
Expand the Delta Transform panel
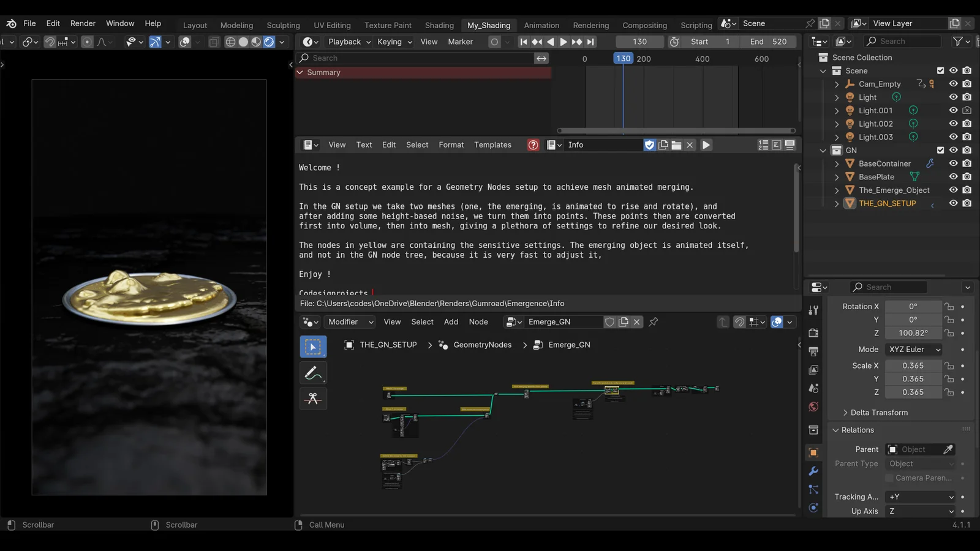[876, 412]
